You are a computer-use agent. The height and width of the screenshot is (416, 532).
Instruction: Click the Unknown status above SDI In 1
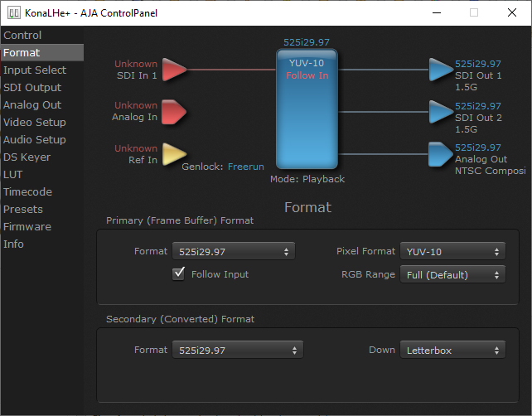click(x=136, y=64)
